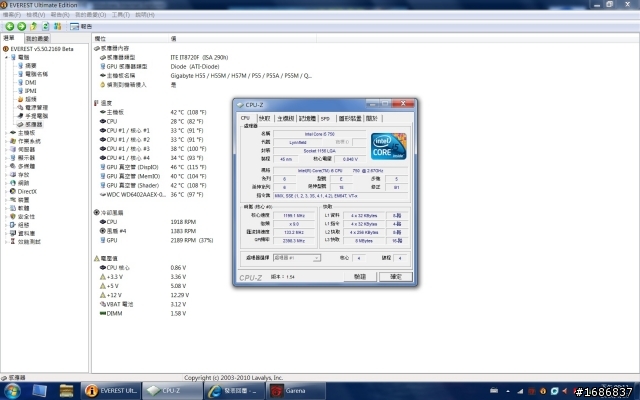Select the DMI item in the tree
Screen dimensions: 640x400
click(x=27, y=82)
